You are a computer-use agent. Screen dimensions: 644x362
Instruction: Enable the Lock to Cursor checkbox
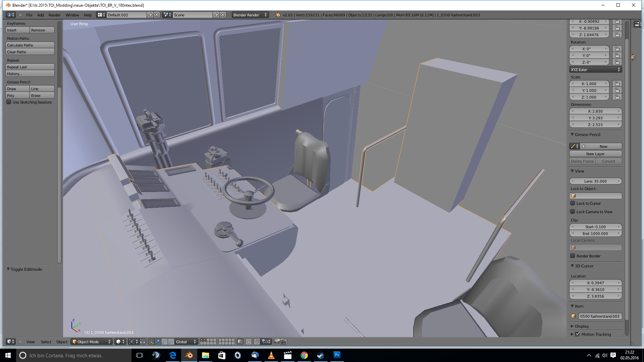573,203
